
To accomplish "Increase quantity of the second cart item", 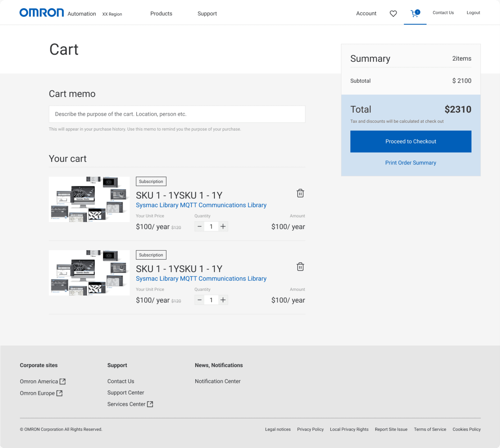I will pyautogui.click(x=223, y=300).
